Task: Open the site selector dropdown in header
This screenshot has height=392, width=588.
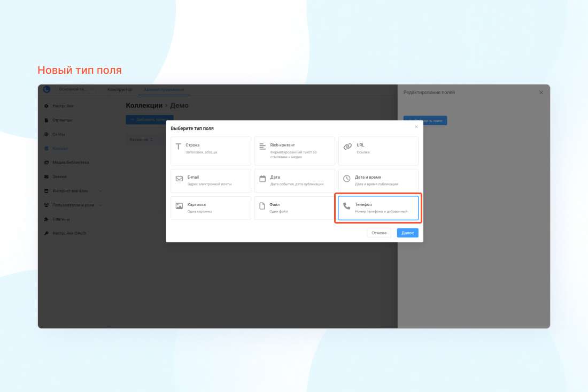Action: coord(76,89)
